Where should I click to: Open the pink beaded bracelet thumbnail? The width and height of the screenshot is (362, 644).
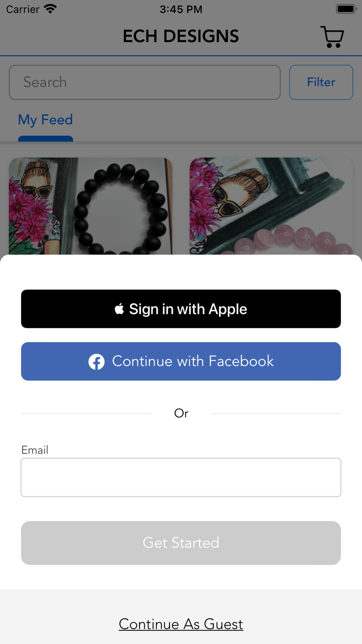point(271,206)
